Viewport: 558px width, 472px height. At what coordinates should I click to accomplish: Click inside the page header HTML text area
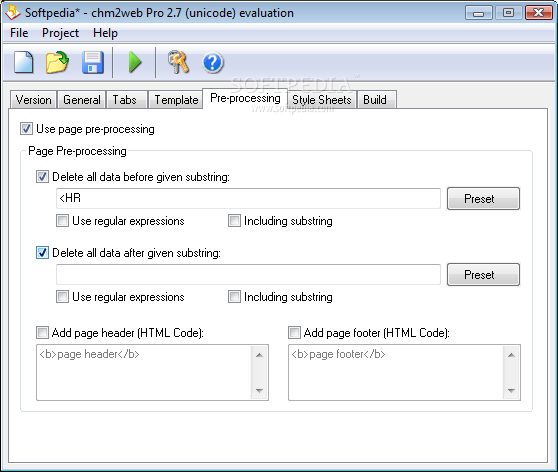(x=144, y=372)
